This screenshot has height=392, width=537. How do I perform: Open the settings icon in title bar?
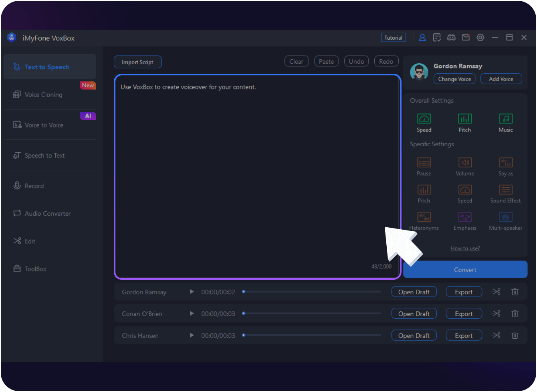pyautogui.click(x=480, y=38)
